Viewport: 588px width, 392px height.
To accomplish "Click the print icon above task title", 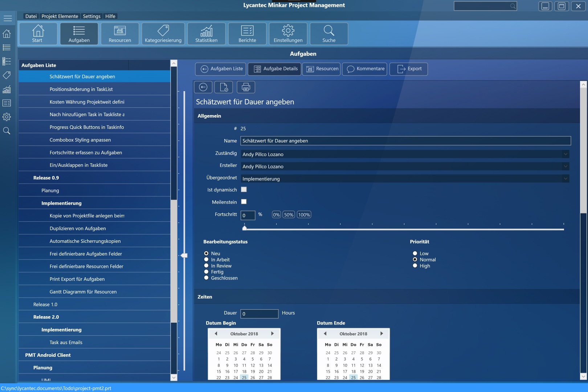I will coord(246,87).
